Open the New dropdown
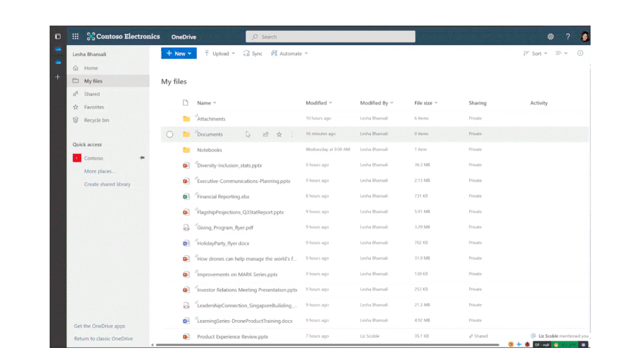 coord(179,53)
